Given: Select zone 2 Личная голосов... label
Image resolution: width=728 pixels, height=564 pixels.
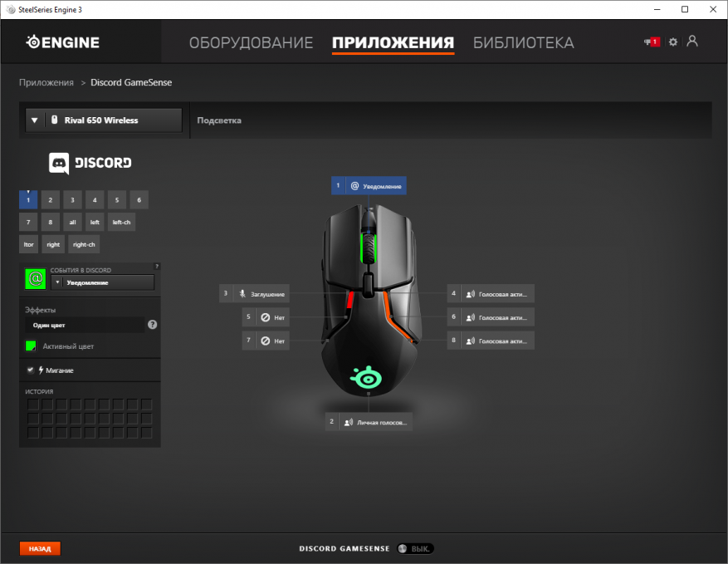Looking at the screenshot, I should pos(369,422).
